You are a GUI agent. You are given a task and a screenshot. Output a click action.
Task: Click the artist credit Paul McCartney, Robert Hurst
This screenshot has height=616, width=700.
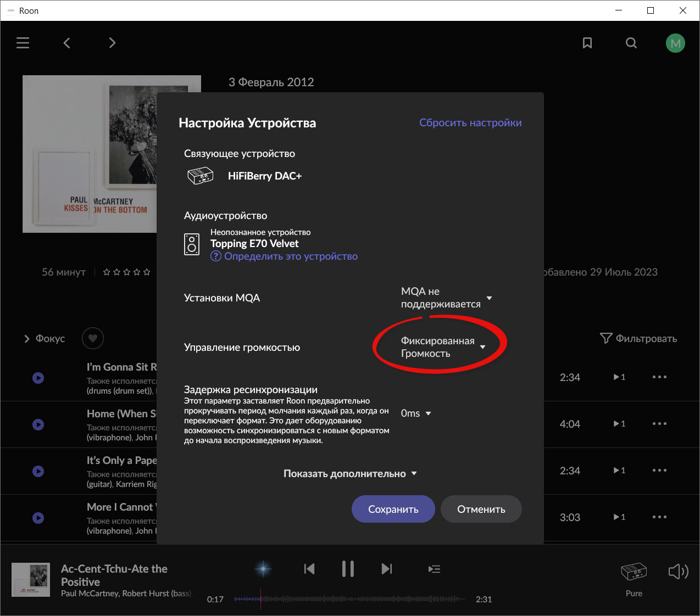(126, 593)
